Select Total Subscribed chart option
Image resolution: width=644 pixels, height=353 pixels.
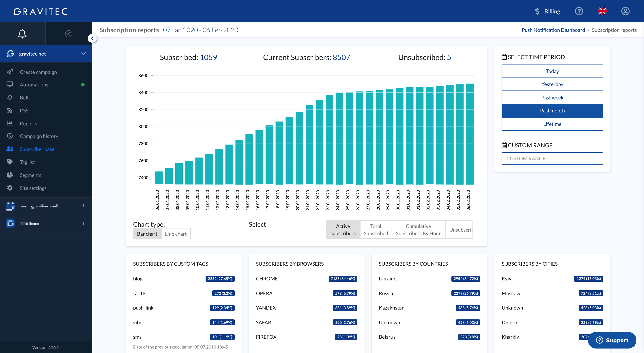click(x=376, y=230)
